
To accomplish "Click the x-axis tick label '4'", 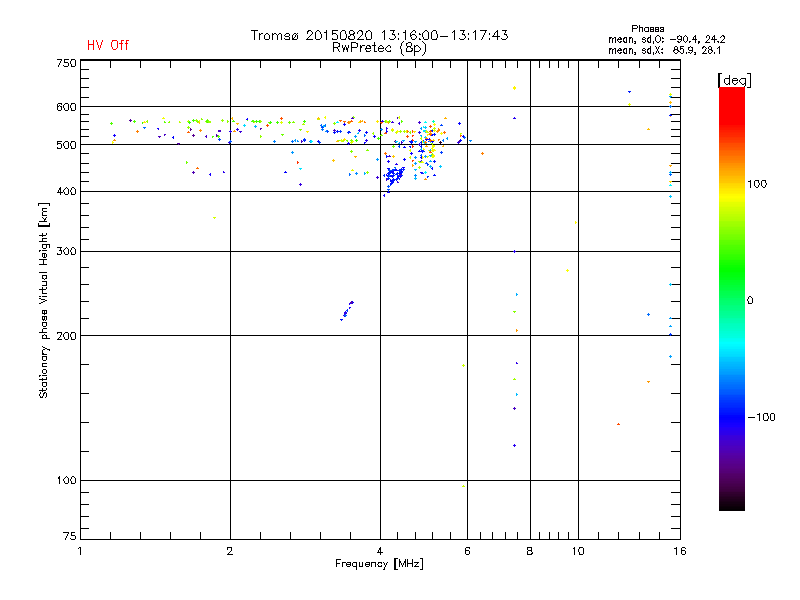I will click(380, 551).
